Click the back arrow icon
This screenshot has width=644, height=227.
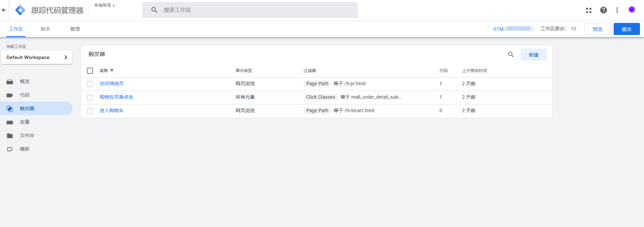pos(4,10)
